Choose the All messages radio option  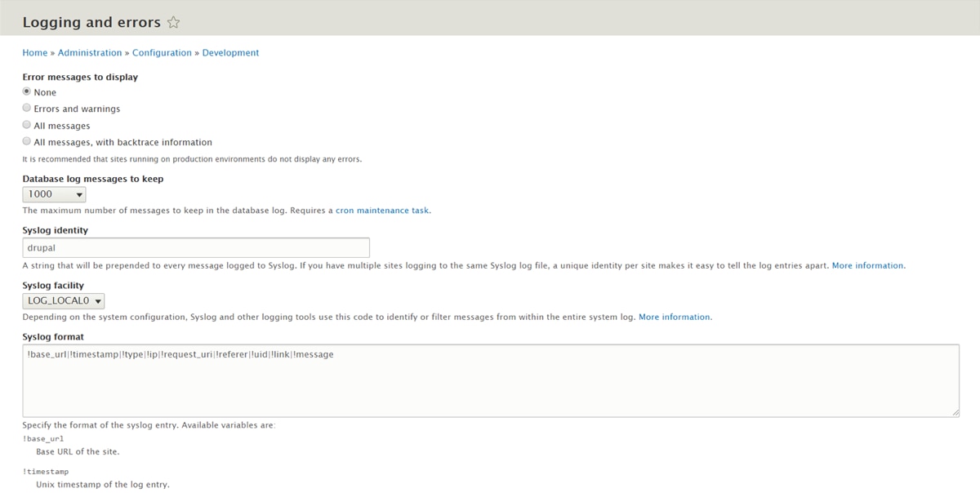tap(27, 126)
